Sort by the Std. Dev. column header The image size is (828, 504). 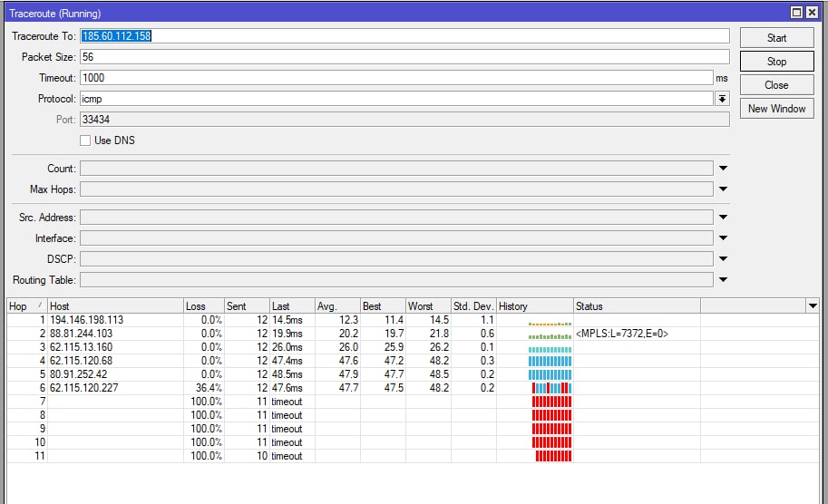(x=474, y=306)
